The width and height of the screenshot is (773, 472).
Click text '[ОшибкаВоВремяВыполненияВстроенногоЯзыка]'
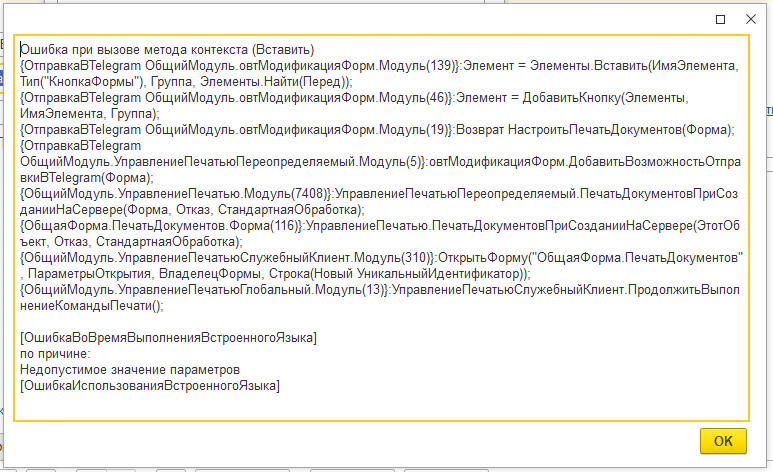click(x=168, y=338)
